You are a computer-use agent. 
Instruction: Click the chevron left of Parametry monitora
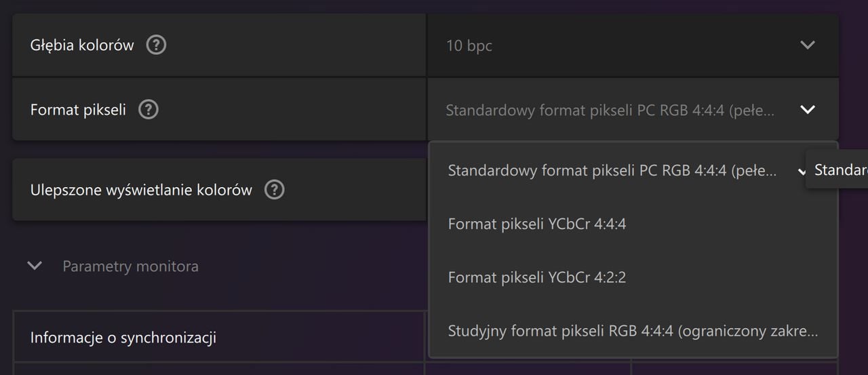point(35,266)
